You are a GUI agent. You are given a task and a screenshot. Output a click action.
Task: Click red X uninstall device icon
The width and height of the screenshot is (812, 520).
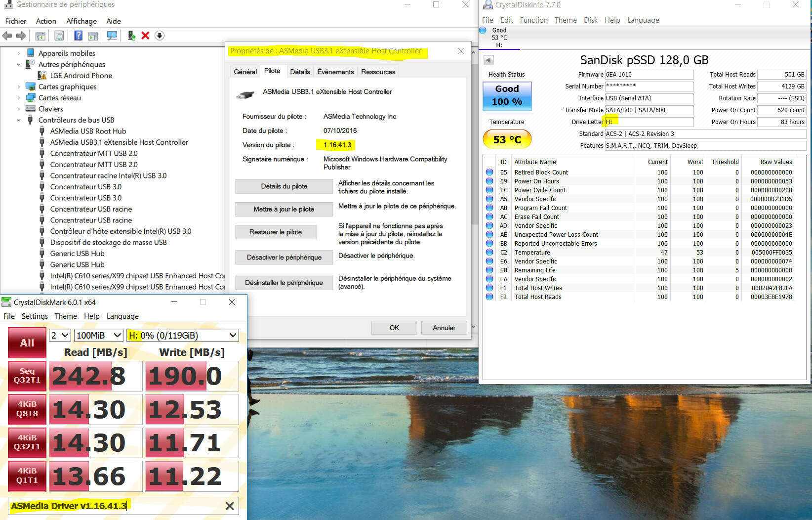tap(145, 36)
